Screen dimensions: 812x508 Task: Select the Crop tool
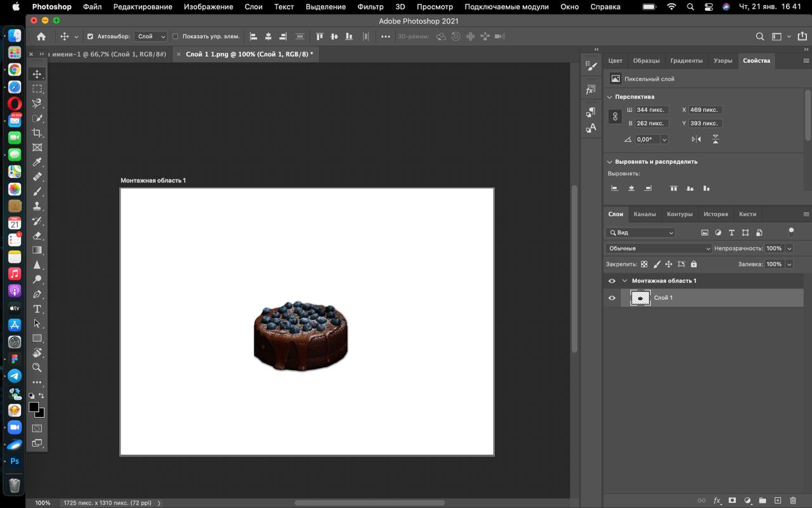pos(37,133)
